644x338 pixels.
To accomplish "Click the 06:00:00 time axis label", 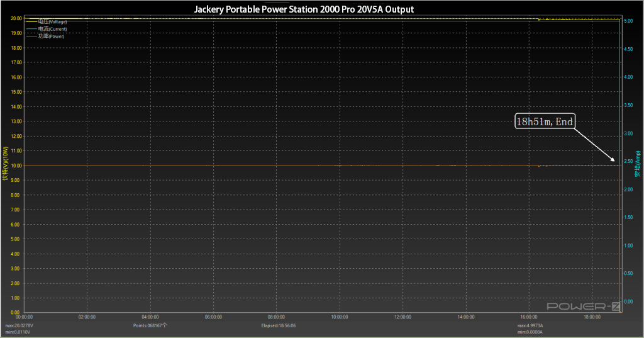I will pyautogui.click(x=213, y=317).
